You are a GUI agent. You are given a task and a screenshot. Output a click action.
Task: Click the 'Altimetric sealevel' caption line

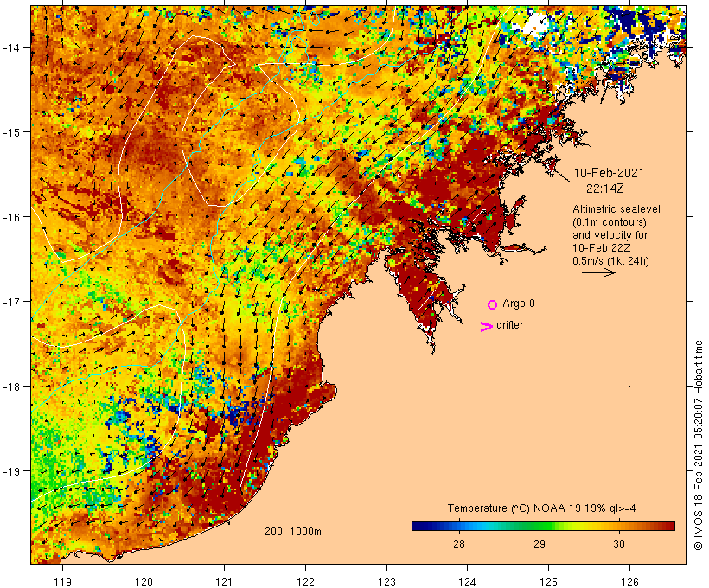pyautogui.click(x=616, y=209)
